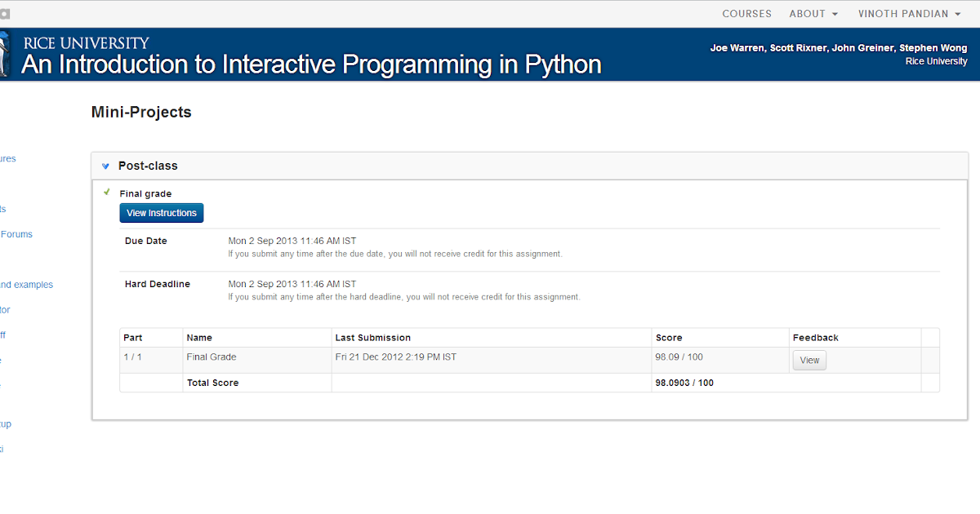The width and height of the screenshot is (980, 514).
Task: Click the Due Date label
Action: (x=145, y=241)
